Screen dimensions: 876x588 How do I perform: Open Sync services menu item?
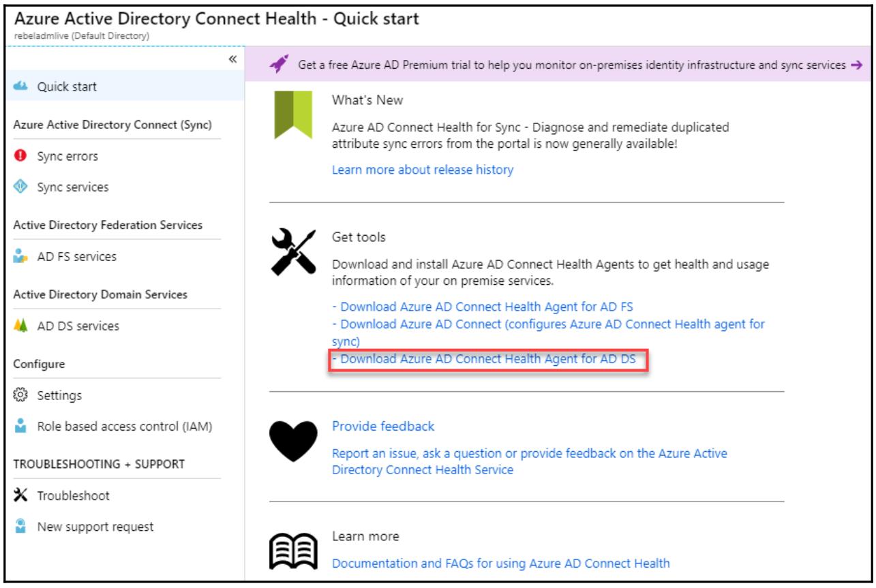click(72, 187)
